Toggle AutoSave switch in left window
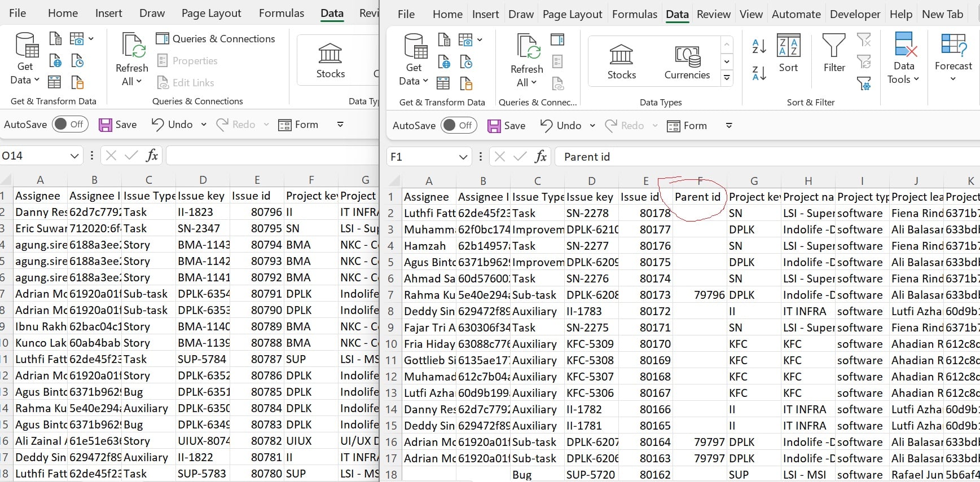Viewport: 980px width, 482px height. click(x=70, y=124)
